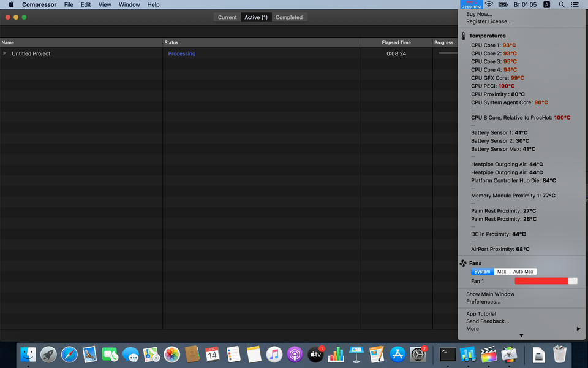Open the document stack in the dock
588x368 pixels.
(539, 354)
